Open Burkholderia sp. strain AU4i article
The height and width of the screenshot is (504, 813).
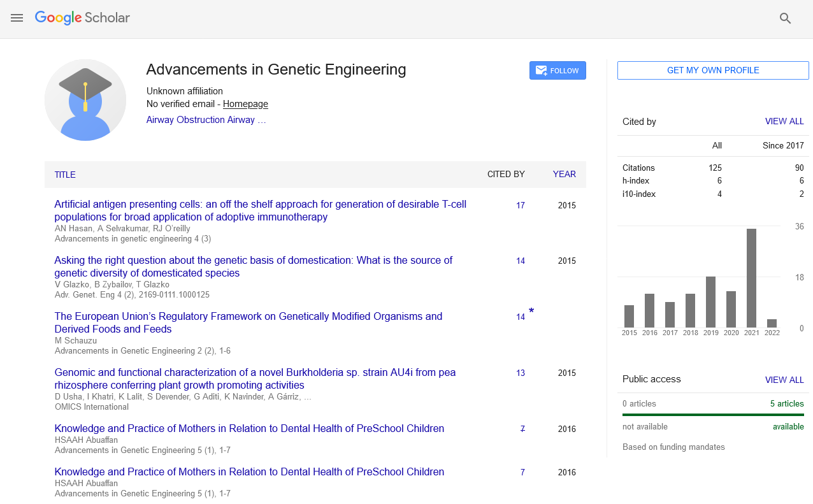(255, 379)
